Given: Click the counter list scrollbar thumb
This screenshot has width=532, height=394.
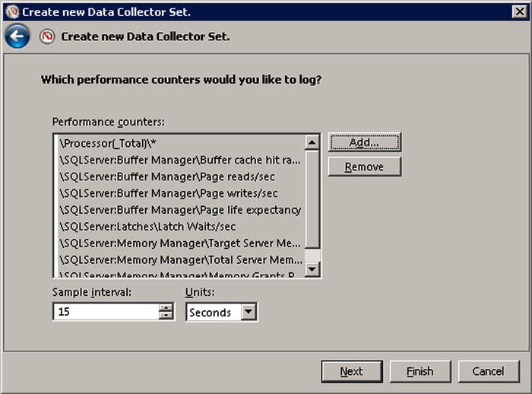Looking at the screenshot, I should 312,199.
